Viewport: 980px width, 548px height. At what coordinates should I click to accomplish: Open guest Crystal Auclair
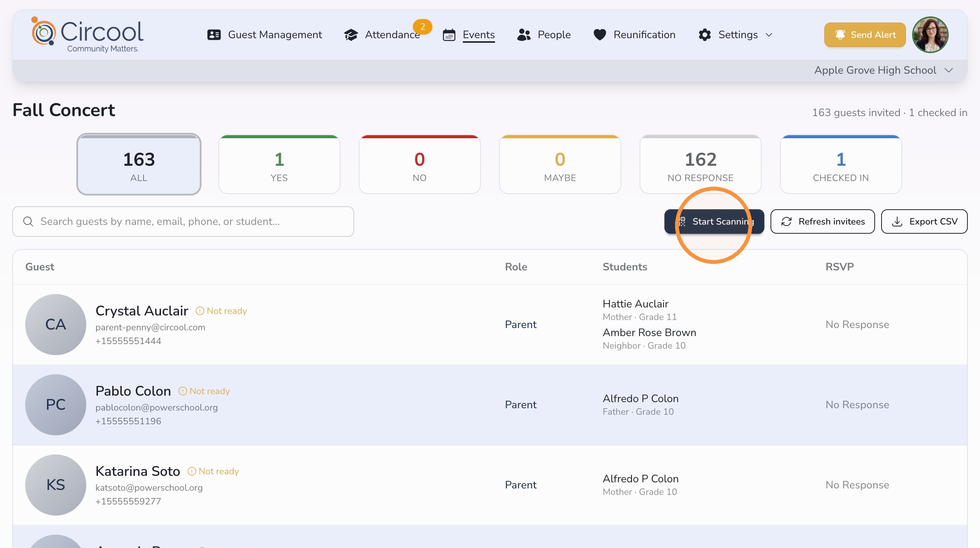[x=142, y=311]
